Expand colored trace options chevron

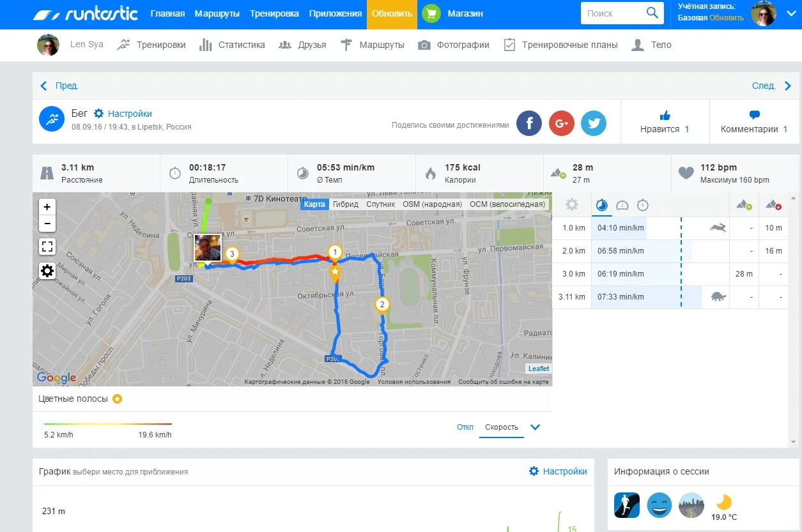[x=536, y=427]
